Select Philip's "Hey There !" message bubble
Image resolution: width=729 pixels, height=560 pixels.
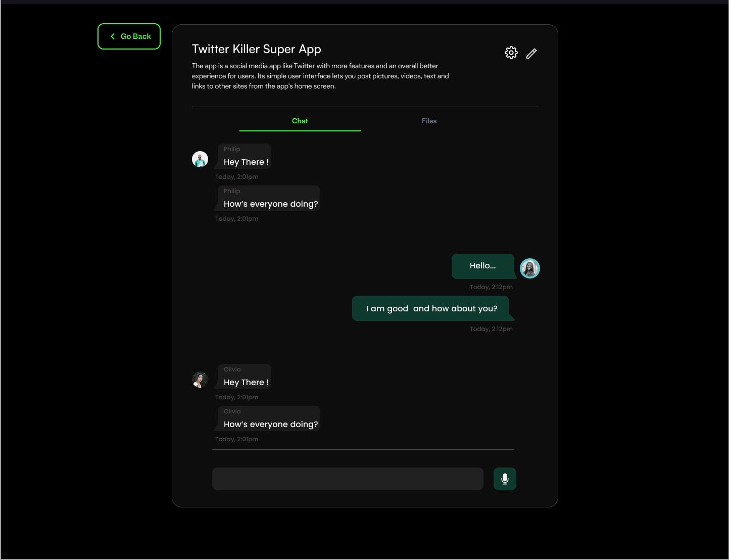pos(245,156)
